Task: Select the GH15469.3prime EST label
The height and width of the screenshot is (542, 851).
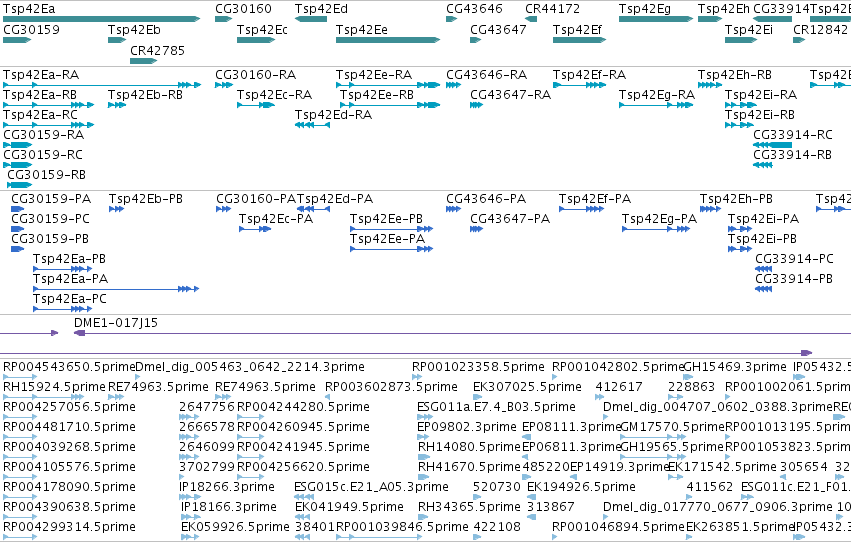Action: click(735, 367)
